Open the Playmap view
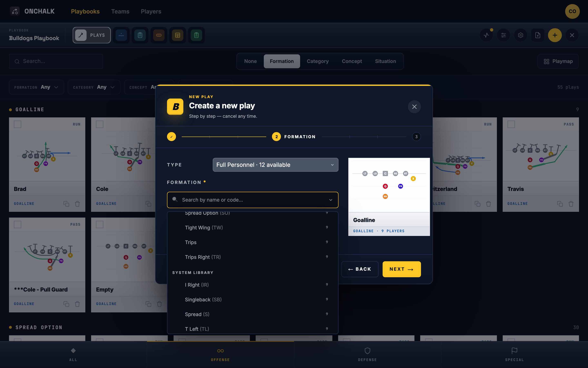Image resolution: width=588 pixels, height=368 pixels. 558,61
